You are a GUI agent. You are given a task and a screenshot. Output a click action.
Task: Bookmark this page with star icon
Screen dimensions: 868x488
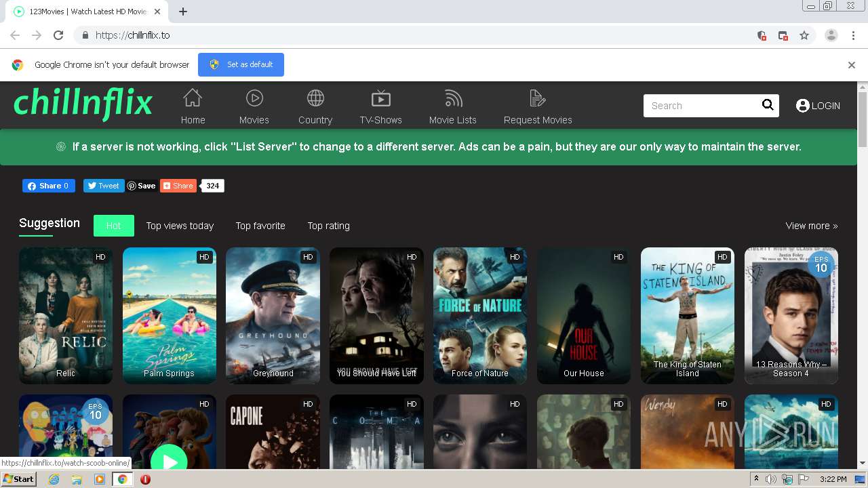click(x=804, y=35)
